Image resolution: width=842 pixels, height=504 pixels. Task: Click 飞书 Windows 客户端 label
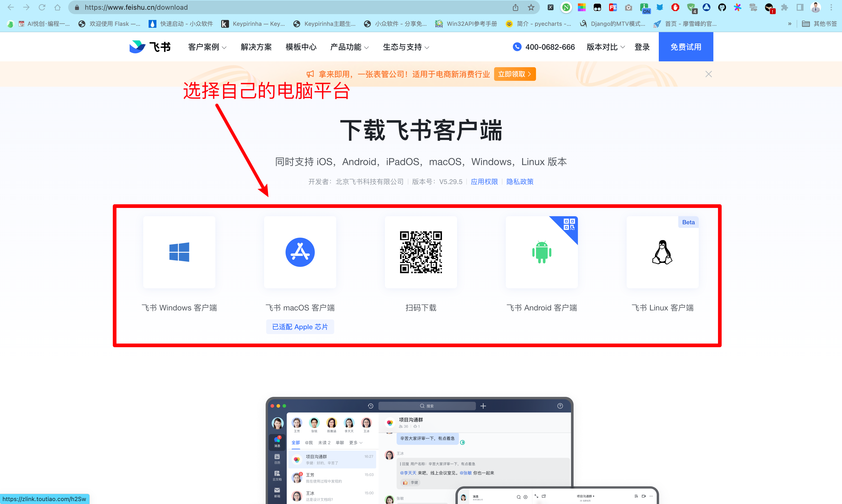tap(179, 308)
